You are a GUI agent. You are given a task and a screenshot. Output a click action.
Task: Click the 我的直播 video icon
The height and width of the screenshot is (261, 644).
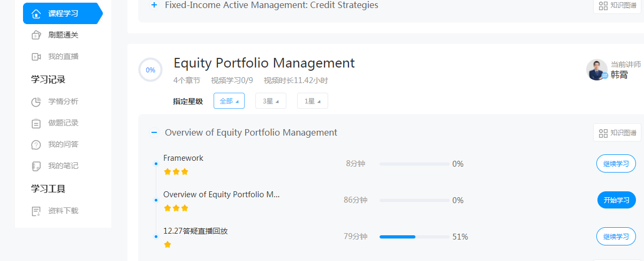[x=36, y=57]
